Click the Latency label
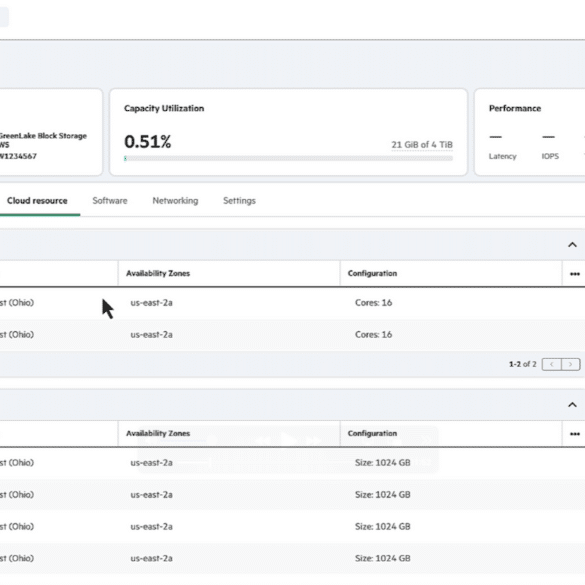 (503, 156)
